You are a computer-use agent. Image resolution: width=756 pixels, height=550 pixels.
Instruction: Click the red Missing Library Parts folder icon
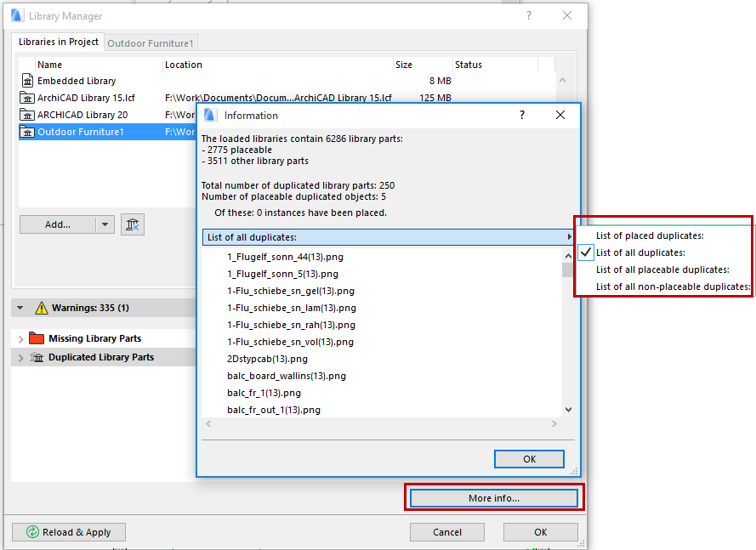tap(37, 338)
